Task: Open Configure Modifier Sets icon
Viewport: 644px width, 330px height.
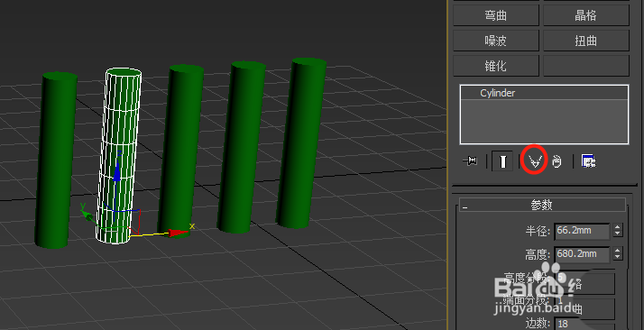Action: point(589,161)
